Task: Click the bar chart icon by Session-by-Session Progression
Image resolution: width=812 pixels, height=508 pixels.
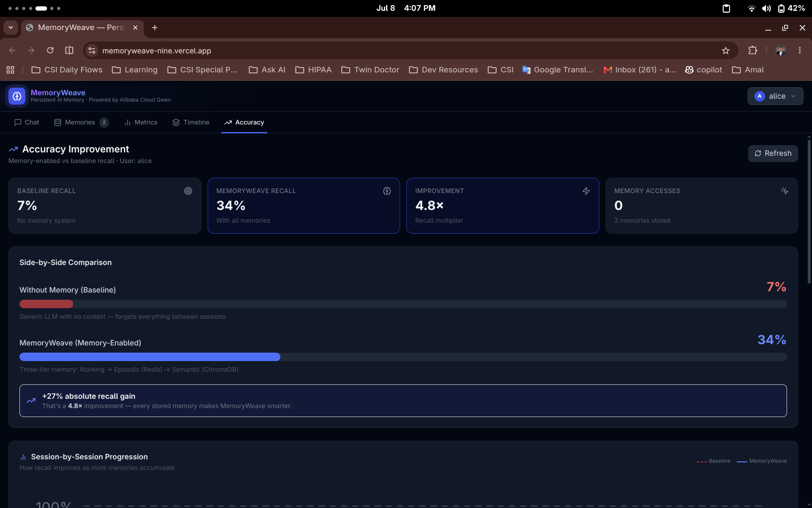Action: click(23, 457)
